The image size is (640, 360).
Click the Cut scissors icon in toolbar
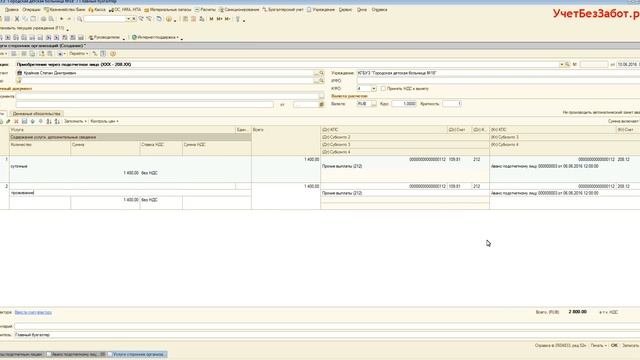[17, 19]
